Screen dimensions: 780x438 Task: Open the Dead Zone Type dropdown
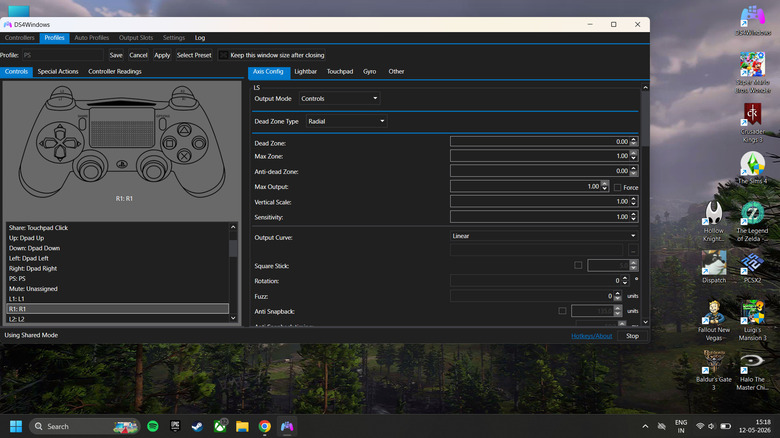346,121
